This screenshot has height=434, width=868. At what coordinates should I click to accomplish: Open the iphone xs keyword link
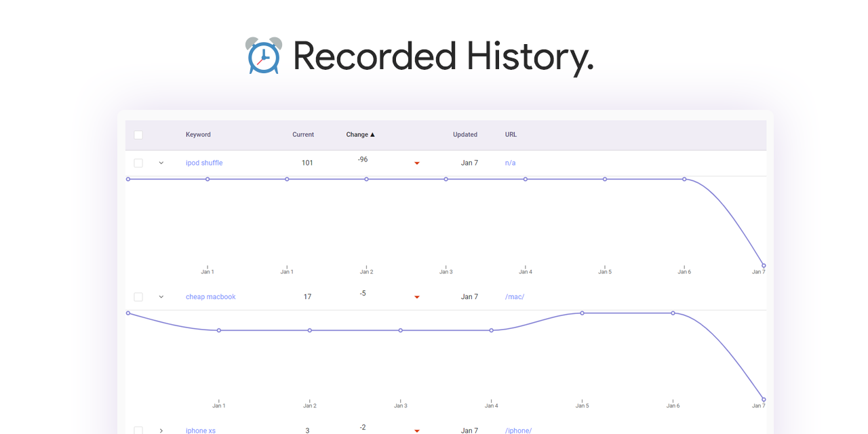point(201,431)
